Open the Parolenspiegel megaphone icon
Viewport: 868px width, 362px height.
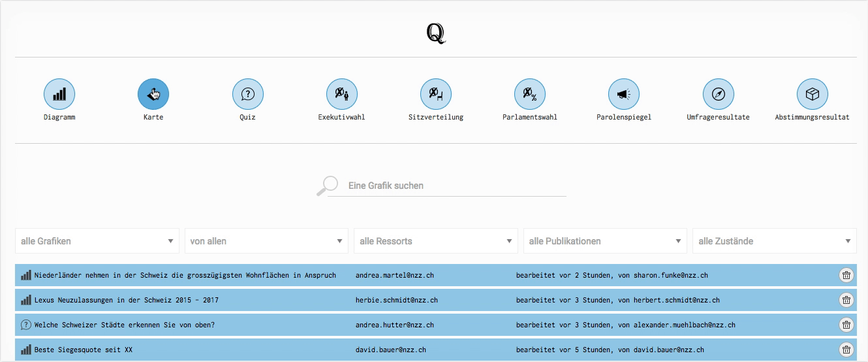(624, 94)
